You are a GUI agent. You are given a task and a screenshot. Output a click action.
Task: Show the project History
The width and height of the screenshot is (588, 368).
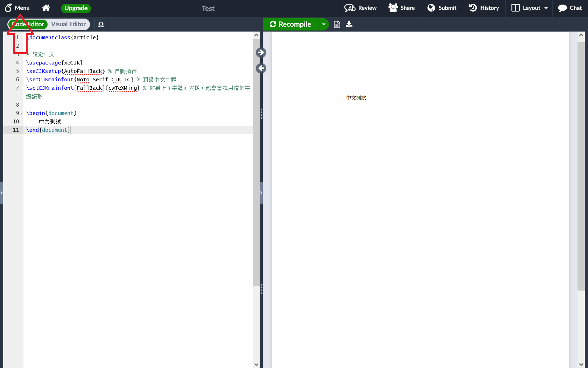[x=484, y=8]
